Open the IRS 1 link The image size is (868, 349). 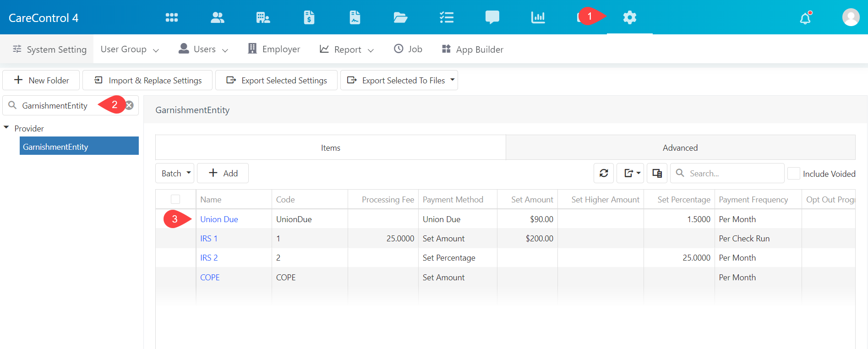(x=209, y=238)
